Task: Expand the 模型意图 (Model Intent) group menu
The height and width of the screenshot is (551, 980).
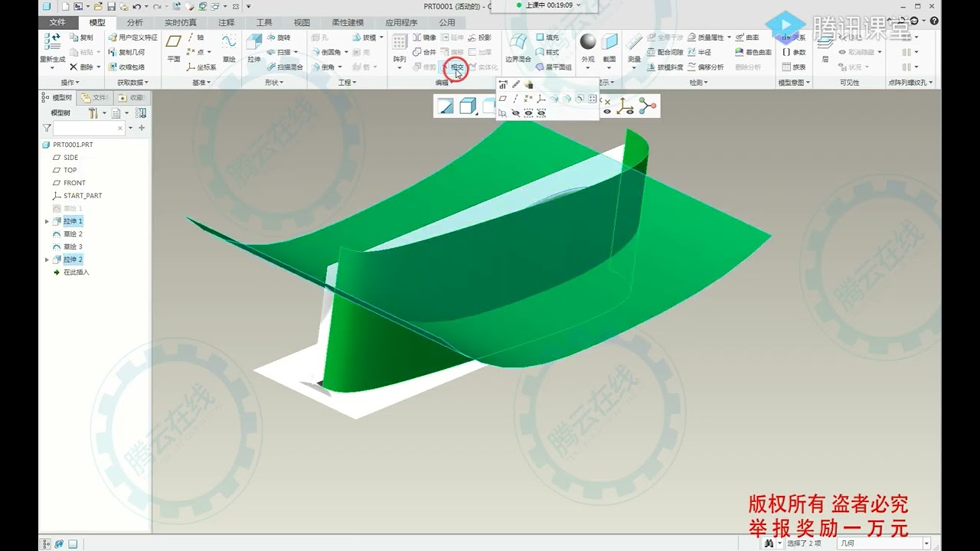Action: coord(795,82)
